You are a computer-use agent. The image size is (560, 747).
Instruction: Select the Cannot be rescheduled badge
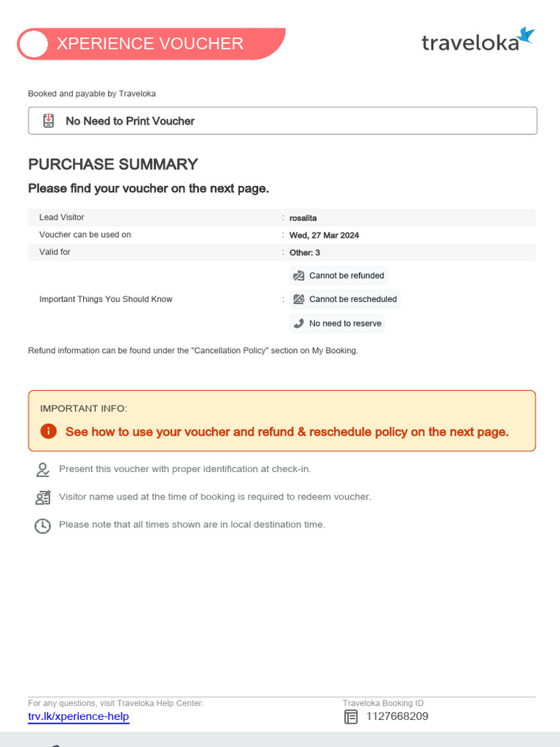[x=345, y=299]
